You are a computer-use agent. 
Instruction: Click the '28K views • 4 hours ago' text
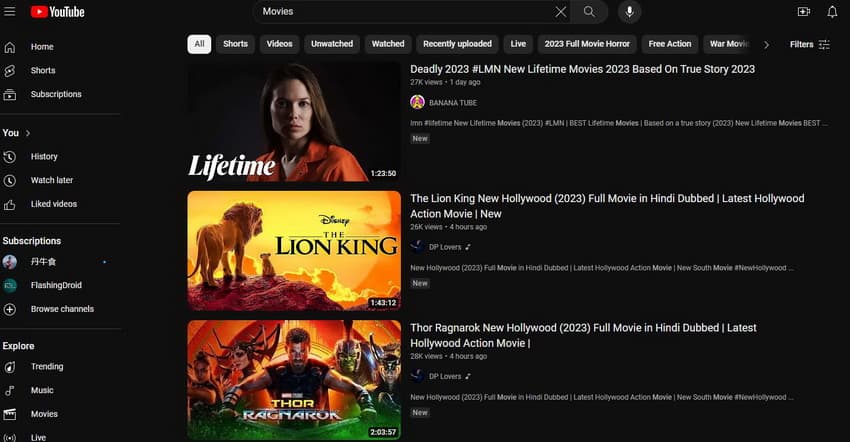[448, 356]
